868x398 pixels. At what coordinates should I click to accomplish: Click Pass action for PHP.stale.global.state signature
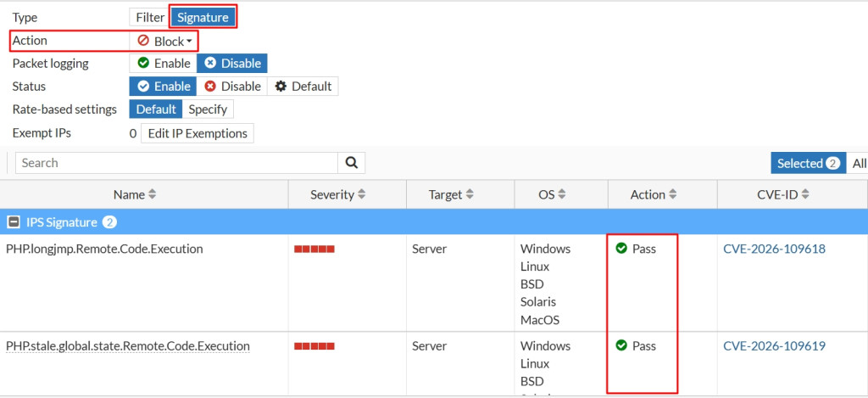636,346
